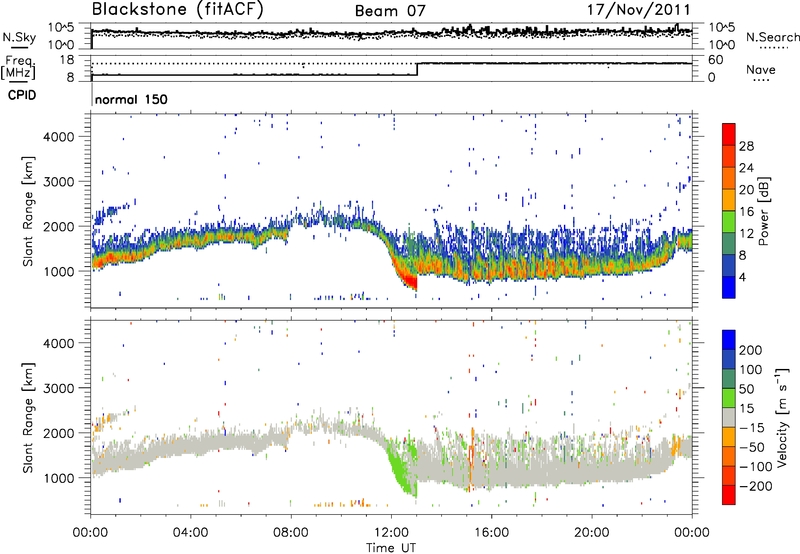Pick the gray Velocity segment between 15 and -15
Viewport: 800px width, 554px height.
(x=729, y=417)
